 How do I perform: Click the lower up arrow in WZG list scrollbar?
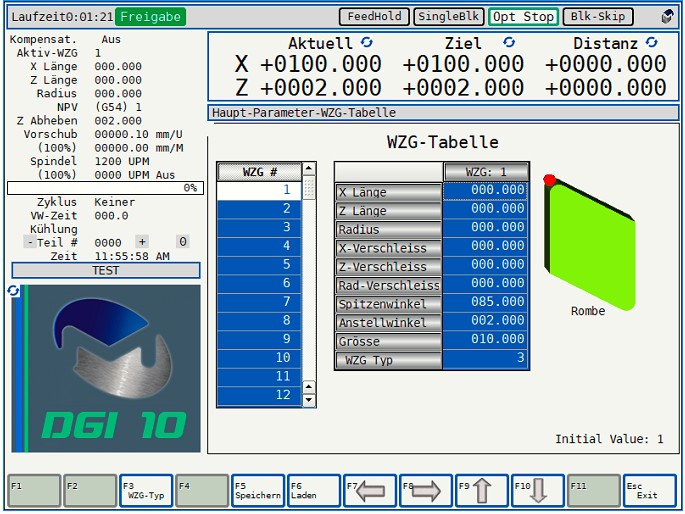[x=309, y=387]
